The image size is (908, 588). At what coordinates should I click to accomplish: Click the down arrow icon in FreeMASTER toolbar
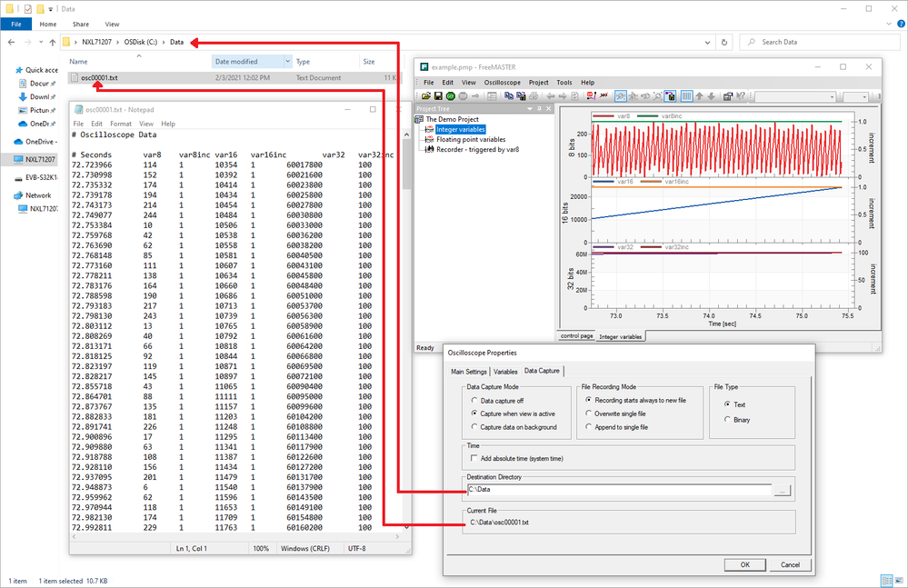click(x=711, y=96)
